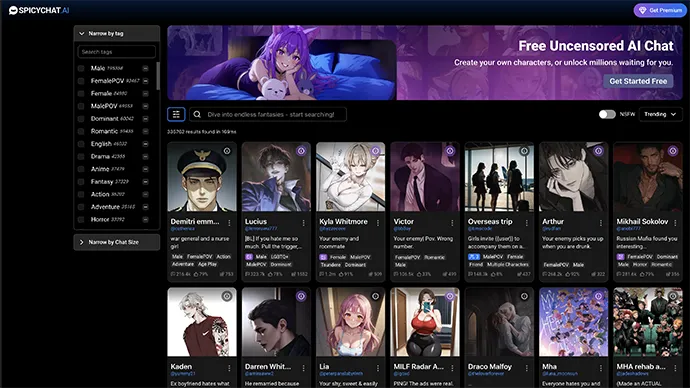This screenshot has width=690, height=388.
Task: Open the three-dot menu for Kyla Whitmore
Action: (378, 223)
